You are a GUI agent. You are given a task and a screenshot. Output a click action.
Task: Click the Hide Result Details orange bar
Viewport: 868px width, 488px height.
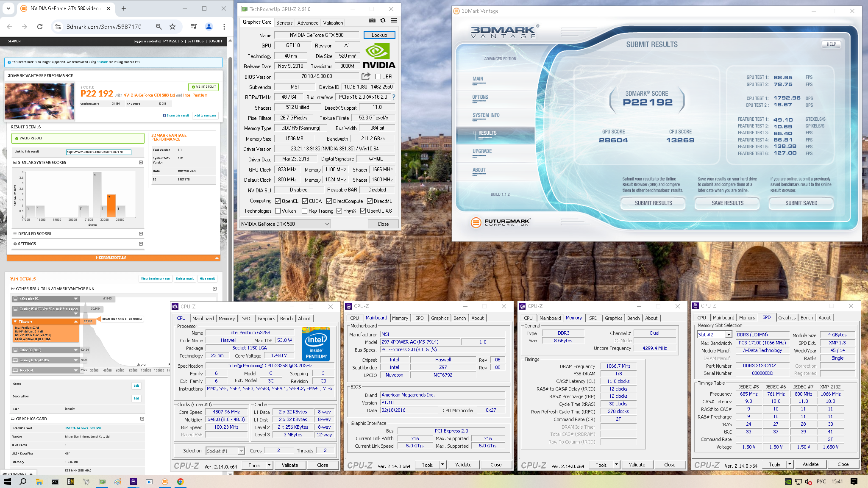click(114, 258)
